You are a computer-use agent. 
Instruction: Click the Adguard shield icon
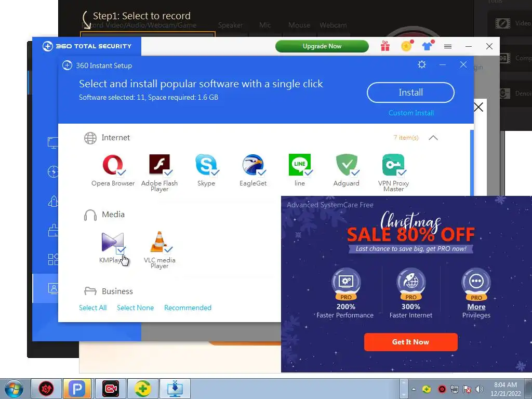tap(347, 165)
